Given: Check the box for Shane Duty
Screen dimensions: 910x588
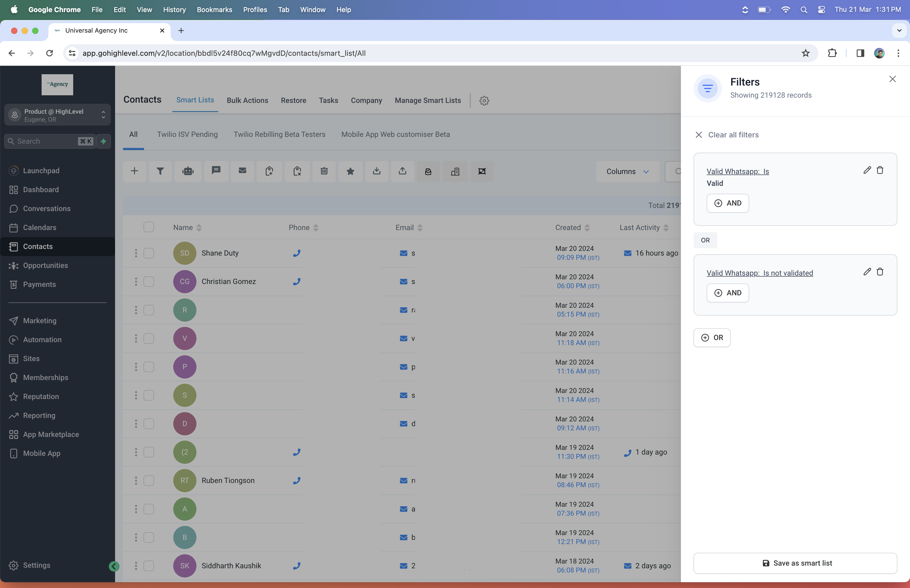Looking at the screenshot, I should [x=149, y=253].
